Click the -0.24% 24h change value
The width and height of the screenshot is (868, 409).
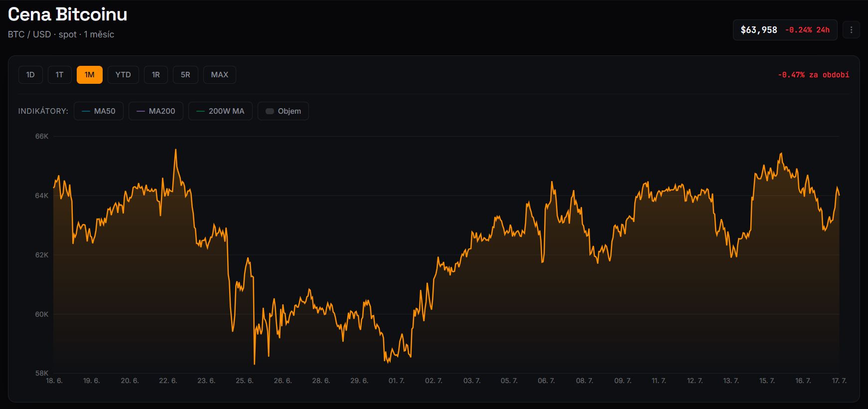[807, 30]
